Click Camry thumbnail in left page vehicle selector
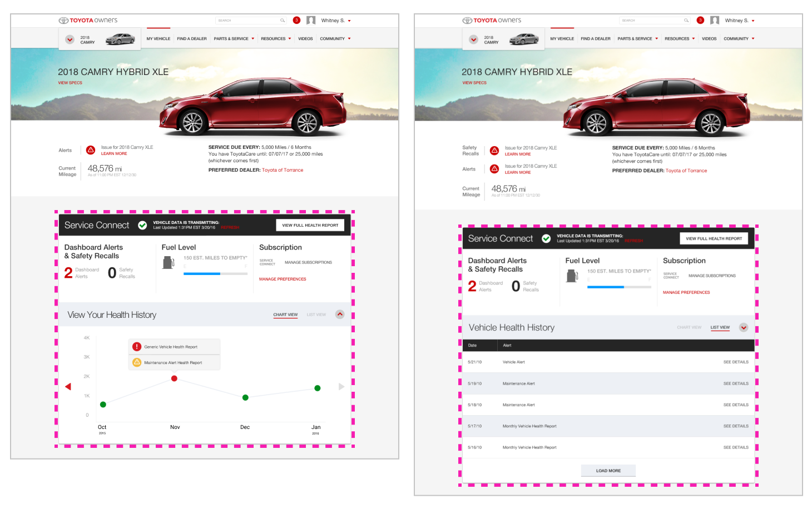Viewport: 812px width, 509px height. pyautogui.click(x=120, y=39)
